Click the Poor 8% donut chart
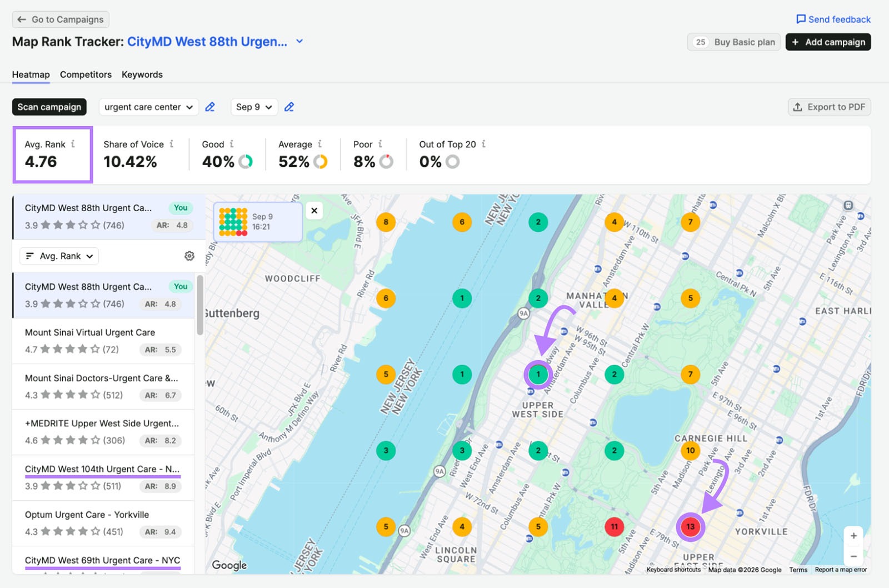Viewport: 889px width, 588px height. (386, 162)
